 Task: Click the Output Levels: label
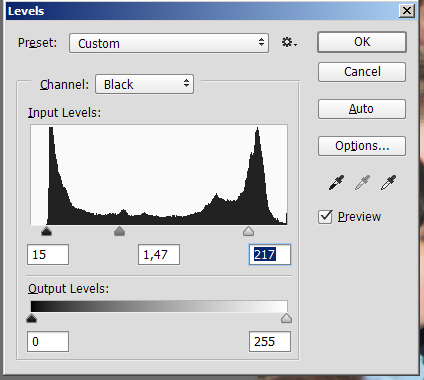pyautogui.click(x=68, y=288)
